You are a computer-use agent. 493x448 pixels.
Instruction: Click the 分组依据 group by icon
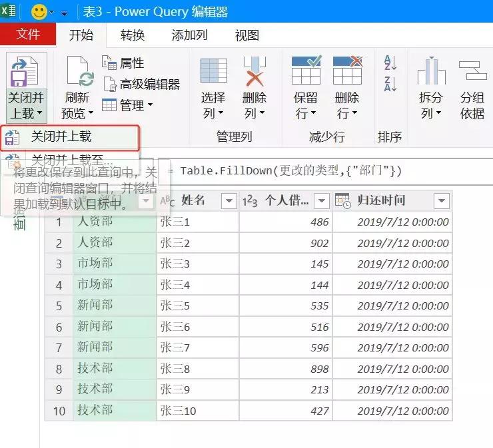(472, 71)
